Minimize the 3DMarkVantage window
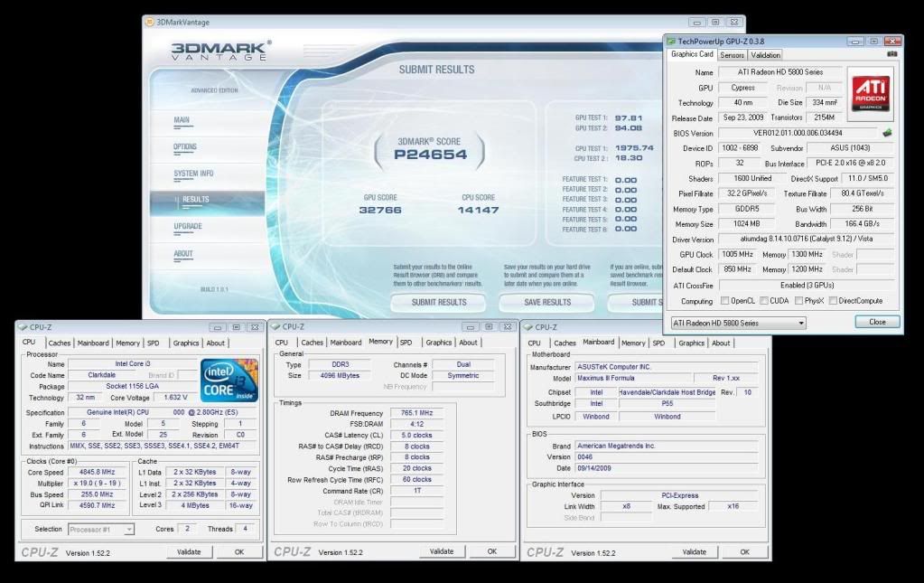This screenshot has height=583, width=924. (696, 23)
